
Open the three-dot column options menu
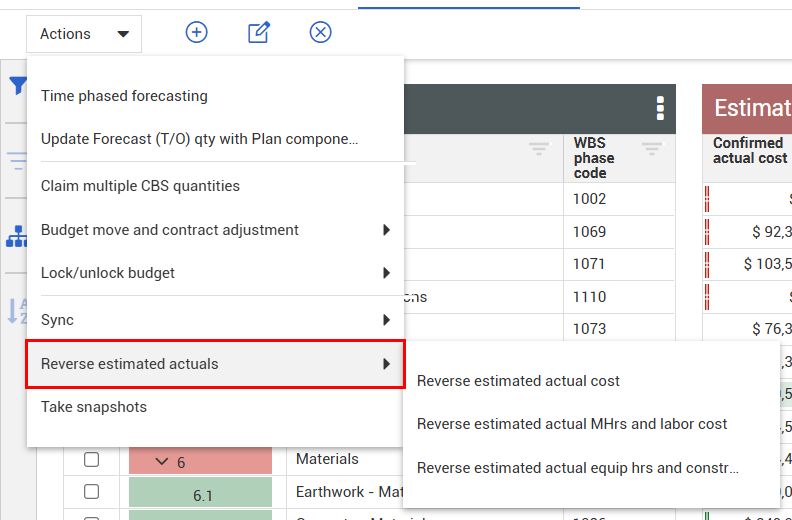coord(659,108)
